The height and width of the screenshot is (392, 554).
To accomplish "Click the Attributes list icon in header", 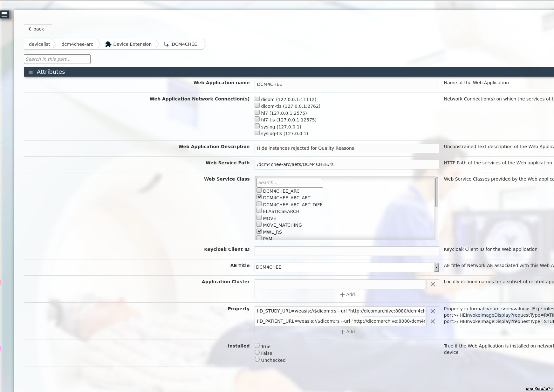I will [30, 72].
